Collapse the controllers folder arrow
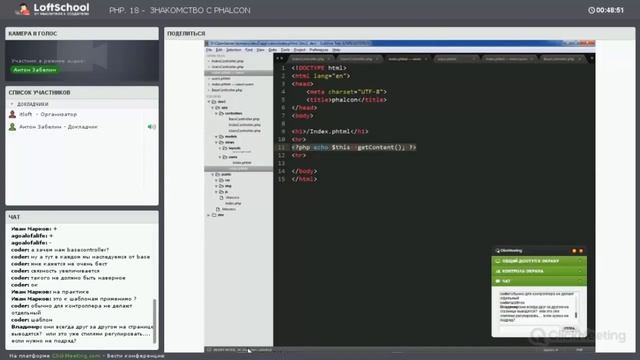Viewport: 640px width, 360px height. [x=216, y=113]
